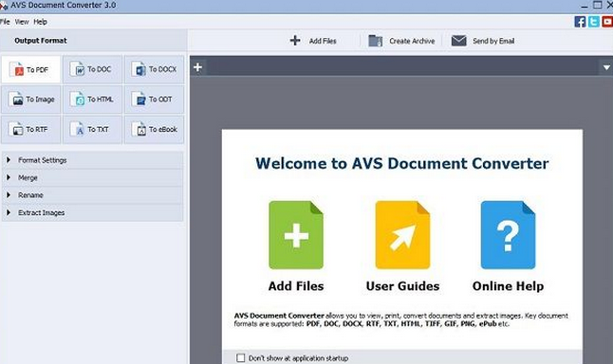The width and height of the screenshot is (613, 364).
Task: Open the tab list dropdown arrow
Action: [x=606, y=67]
